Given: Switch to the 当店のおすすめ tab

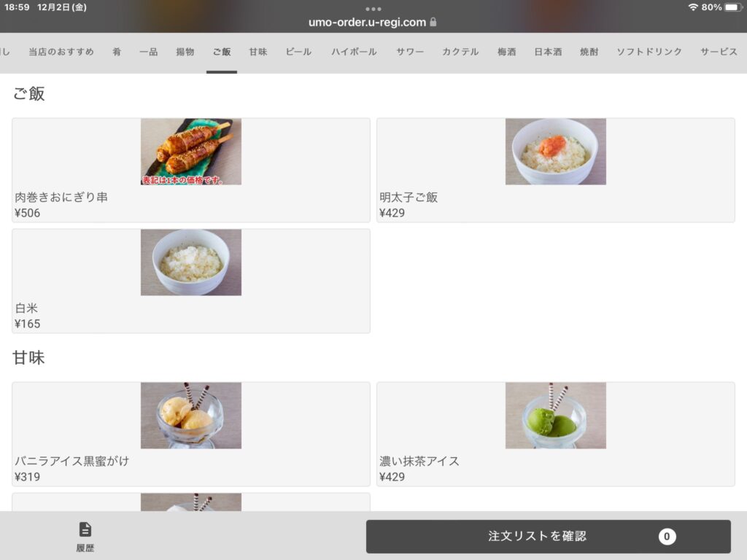Looking at the screenshot, I should 61,52.
